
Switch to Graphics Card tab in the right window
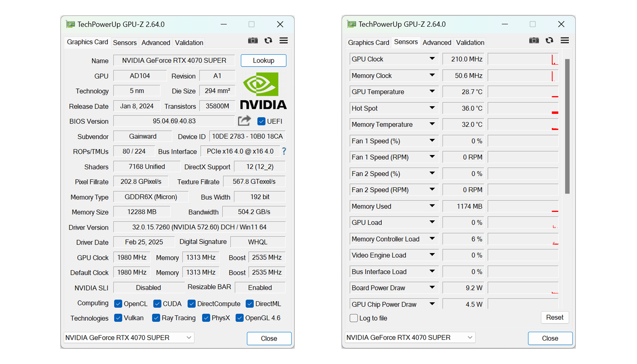369,42
